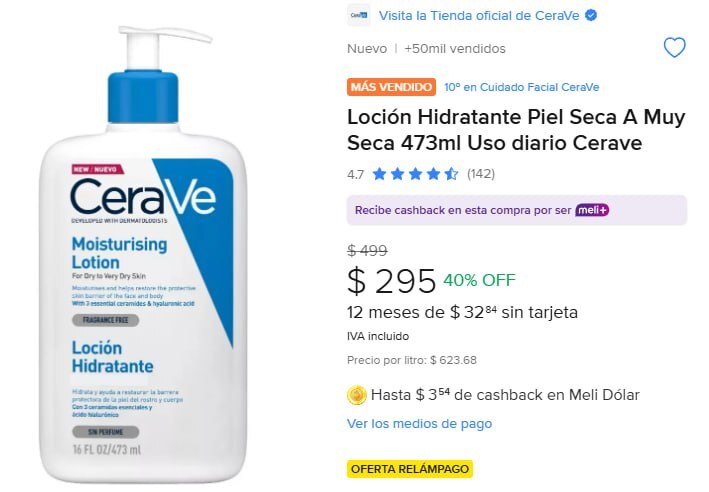Click Ver los medios de pago
The width and height of the screenshot is (709, 492).
pos(419,424)
